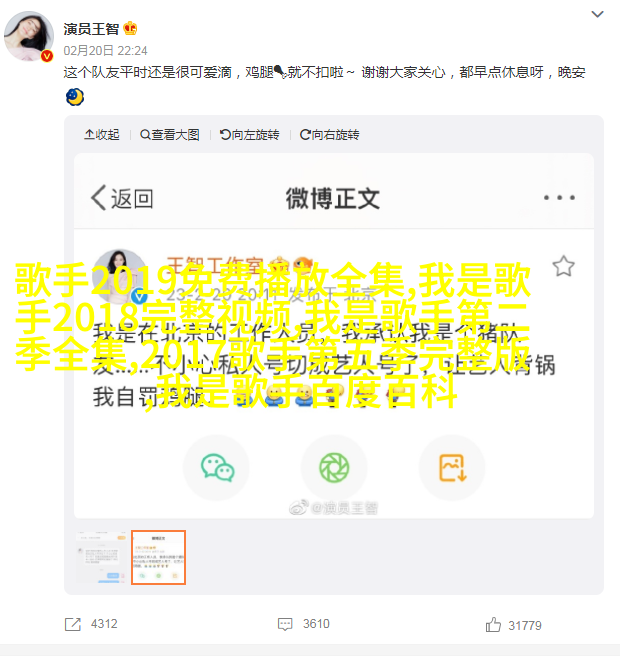Click the orange save image icon

(x=452, y=467)
